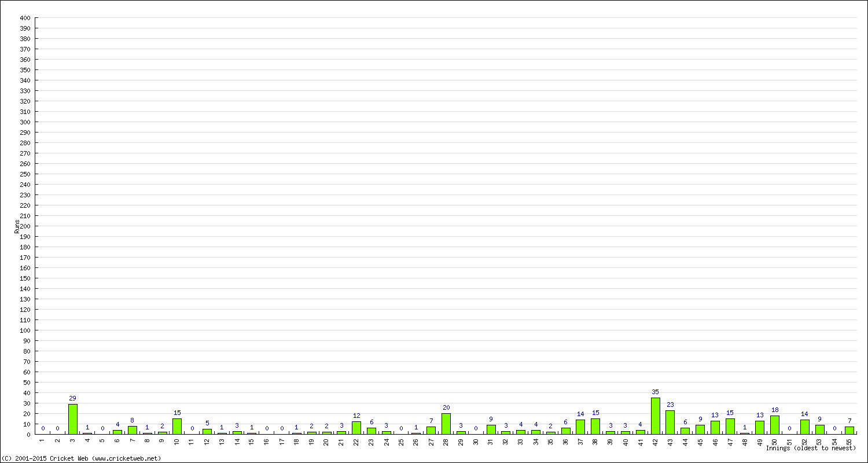Click the value label "35" above the bar
Screen dimensions: 868x463
point(655,392)
